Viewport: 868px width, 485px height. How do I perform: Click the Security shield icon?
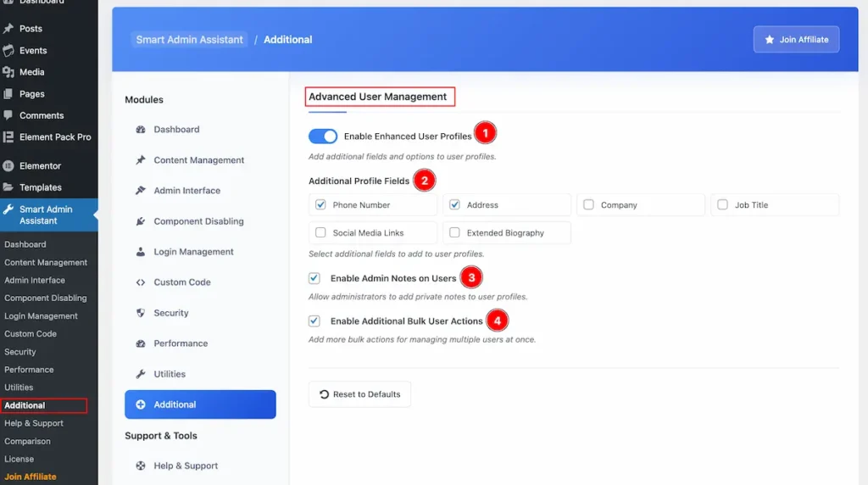[141, 313]
